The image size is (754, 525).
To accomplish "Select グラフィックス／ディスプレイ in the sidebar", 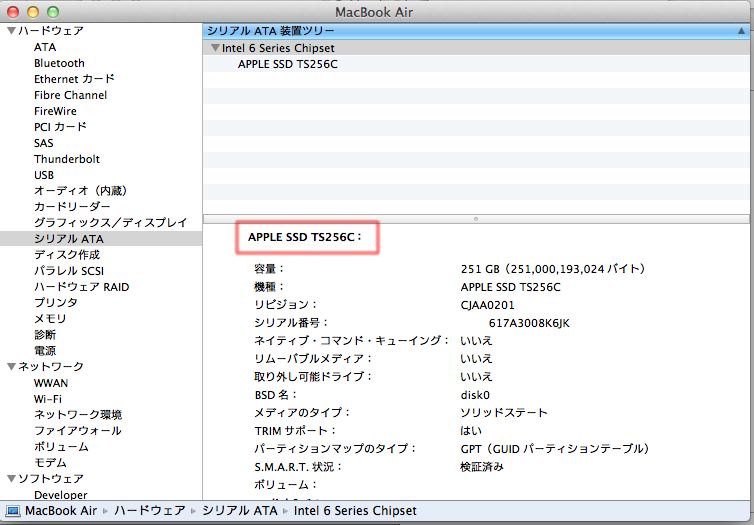I will [x=111, y=223].
